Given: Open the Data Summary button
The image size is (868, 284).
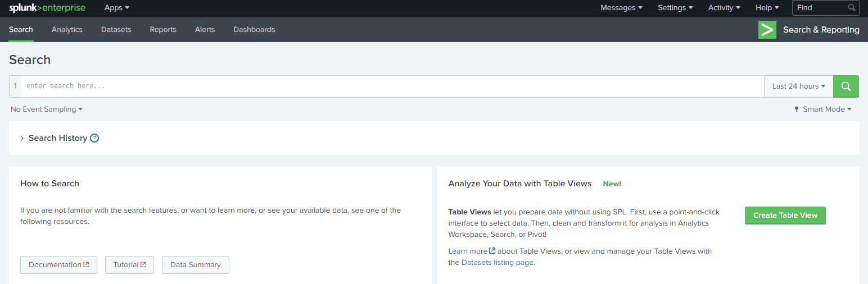Looking at the screenshot, I should [195, 265].
